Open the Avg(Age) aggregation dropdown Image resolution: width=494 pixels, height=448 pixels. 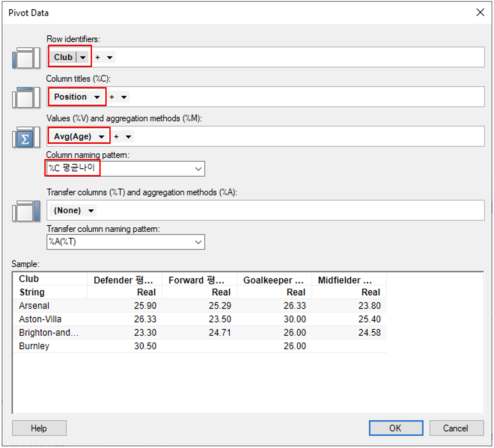pos(102,137)
